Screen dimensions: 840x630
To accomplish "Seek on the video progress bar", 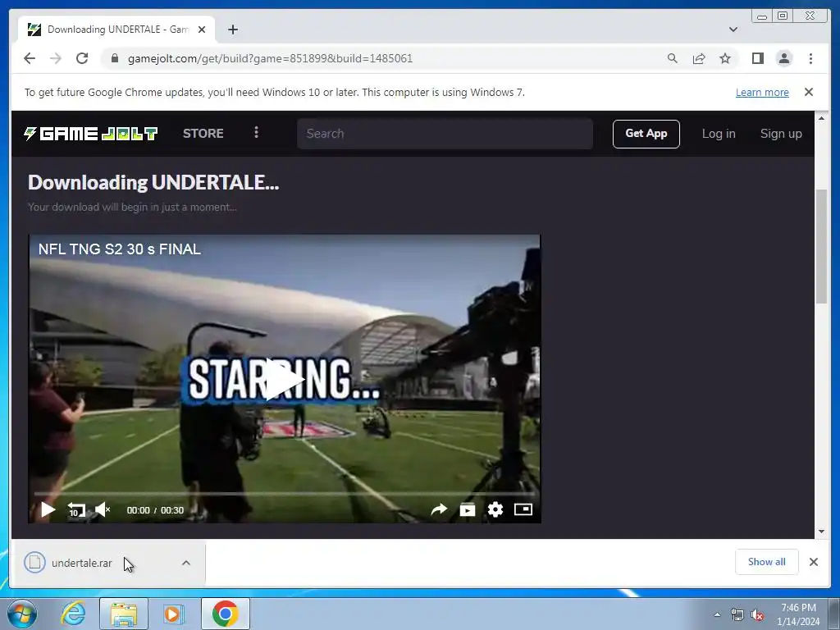I will (x=285, y=493).
